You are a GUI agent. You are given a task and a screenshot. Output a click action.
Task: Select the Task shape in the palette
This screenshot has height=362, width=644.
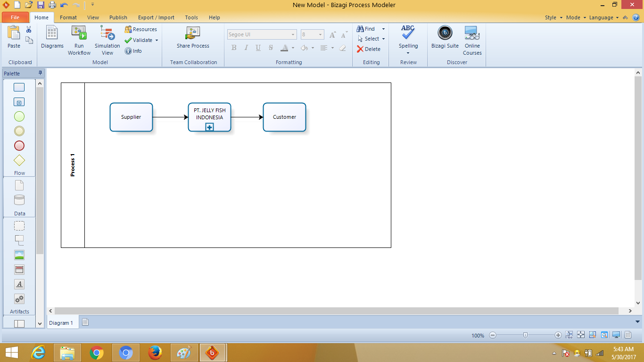click(x=19, y=87)
